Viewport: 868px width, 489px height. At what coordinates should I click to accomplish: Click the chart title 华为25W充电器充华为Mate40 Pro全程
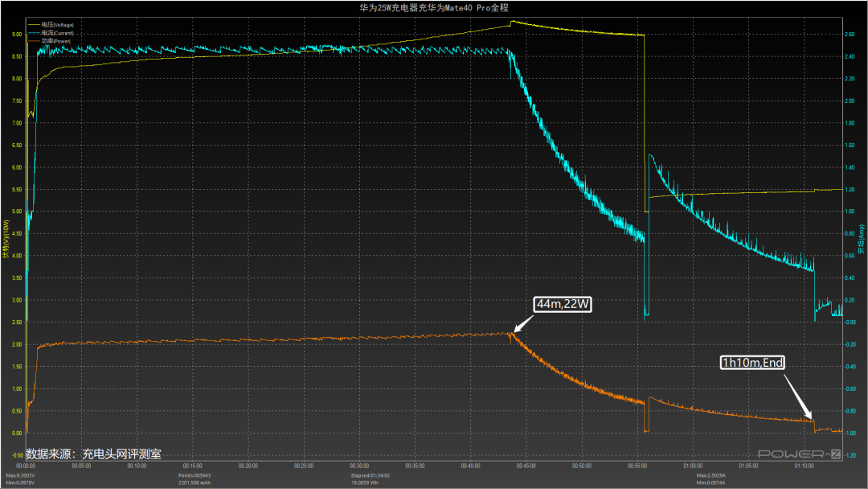point(434,8)
